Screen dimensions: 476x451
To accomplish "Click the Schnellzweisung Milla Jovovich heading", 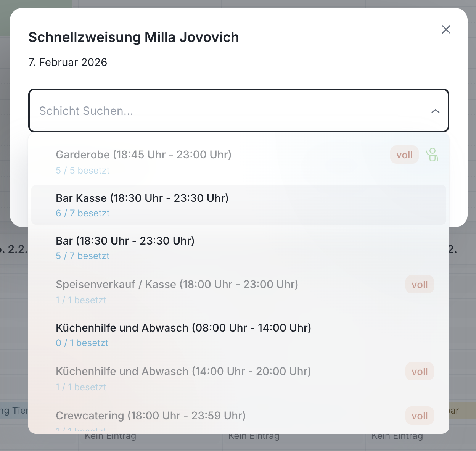I will 133,37.
